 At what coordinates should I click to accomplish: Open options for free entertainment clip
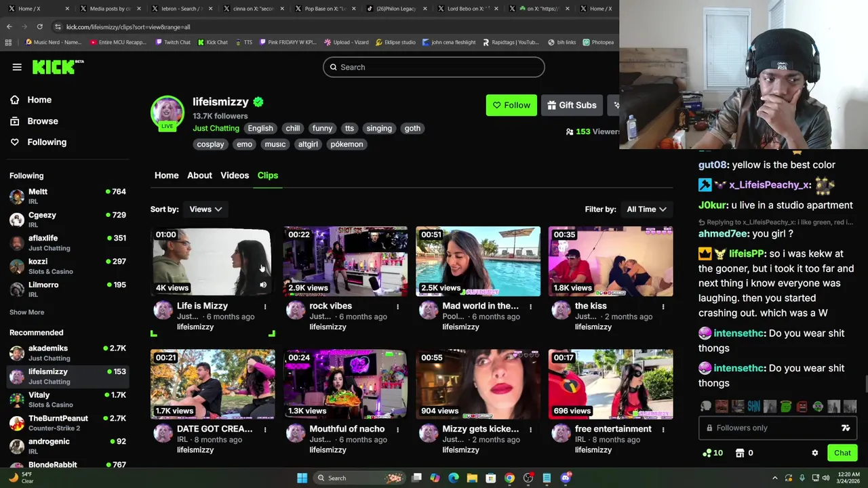tap(663, 430)
